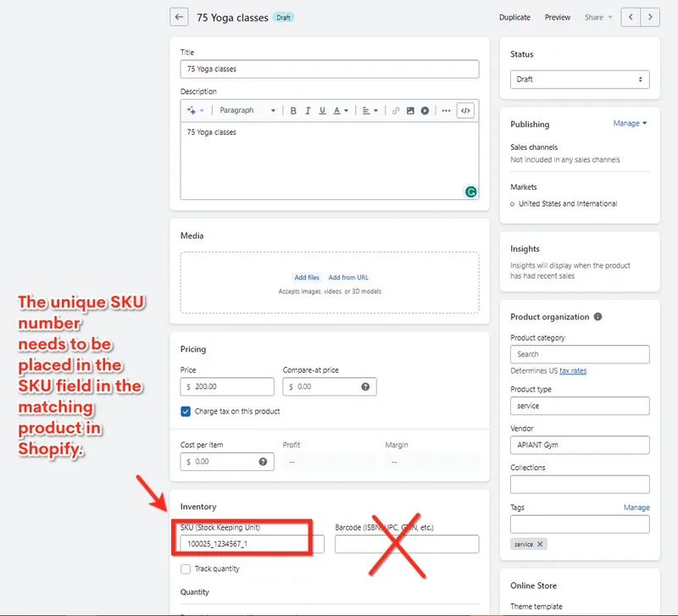Viewport: 678px width, 616px height.
Task: Open the Grammarly icon in description box
Action: (x=470, y=191)
